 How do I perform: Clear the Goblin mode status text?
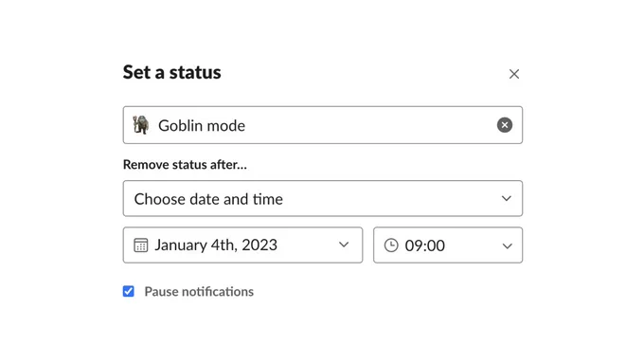(x=505, y=125)
